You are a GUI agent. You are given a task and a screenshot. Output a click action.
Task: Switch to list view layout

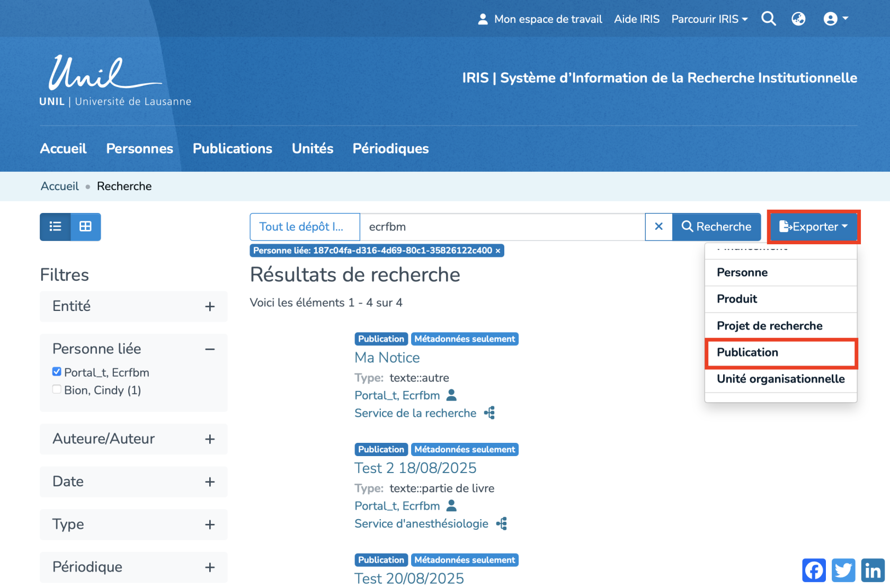55,227
